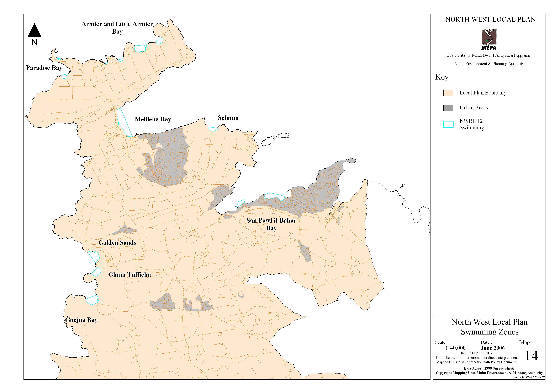Click 'Malta Environment & Planning Authority' under logo
Viewport: 555px width, 392px height.
click(489, 64)
